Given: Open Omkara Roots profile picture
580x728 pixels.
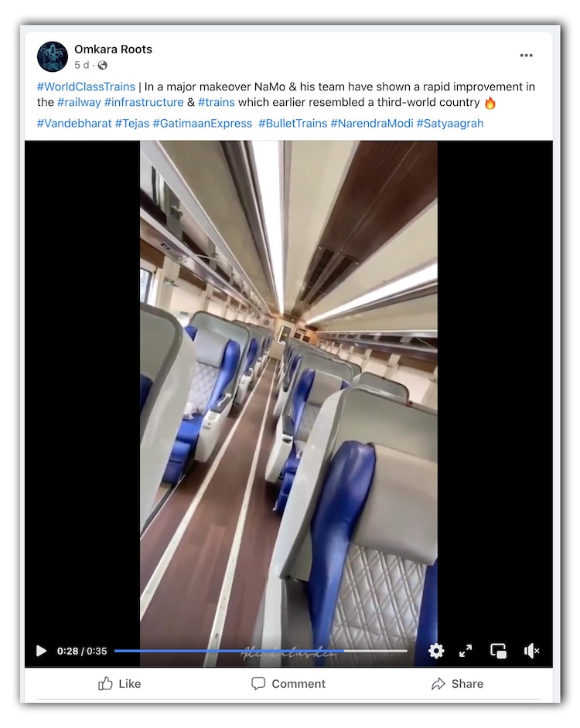Looking at the screenshot, I should tap(53, 56).
